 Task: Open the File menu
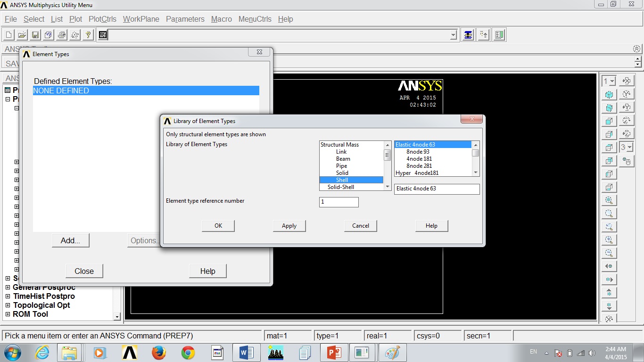tap(11, 19)
